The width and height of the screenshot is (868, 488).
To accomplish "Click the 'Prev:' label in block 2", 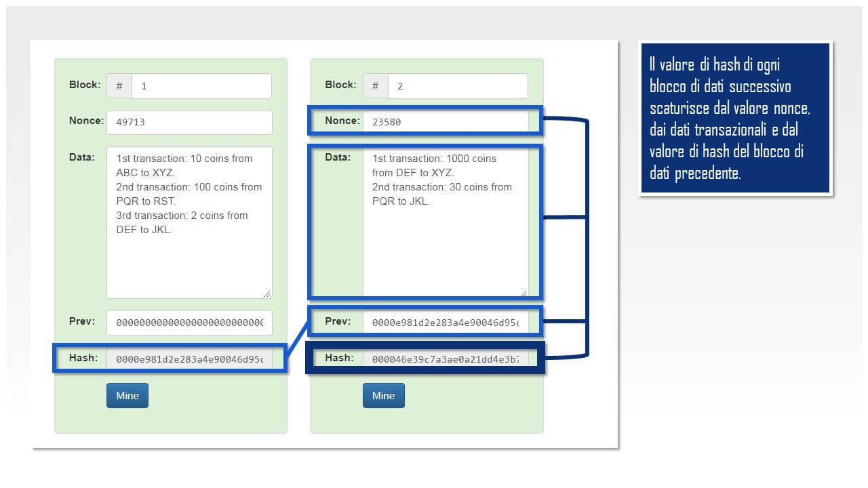I will click(338, 321).
